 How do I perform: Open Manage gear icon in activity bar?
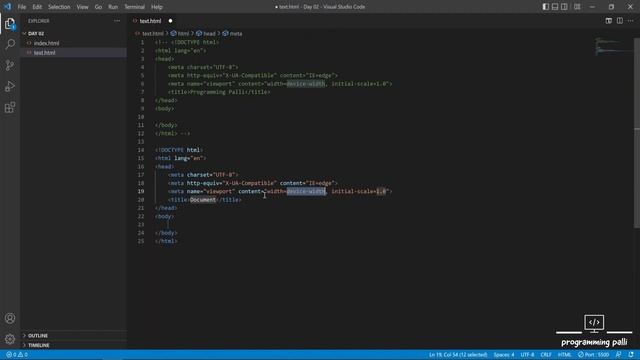point(10,339)
